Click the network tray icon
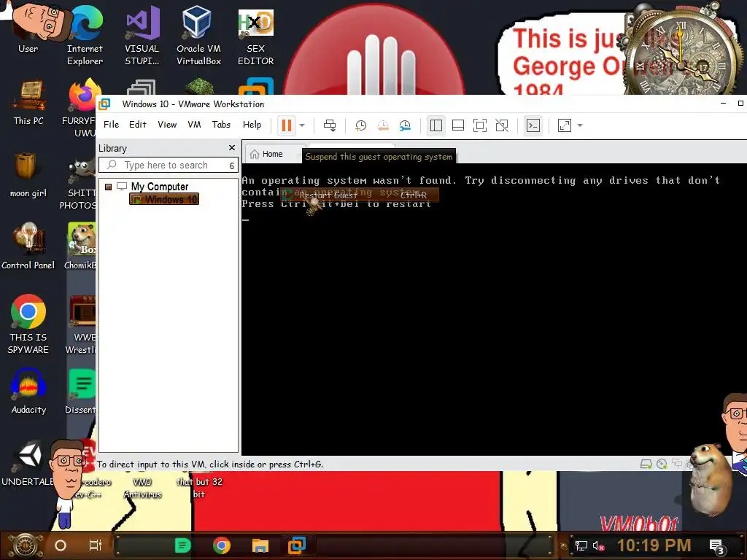Viewport: 747px width, 560px height. click(581, 545)
